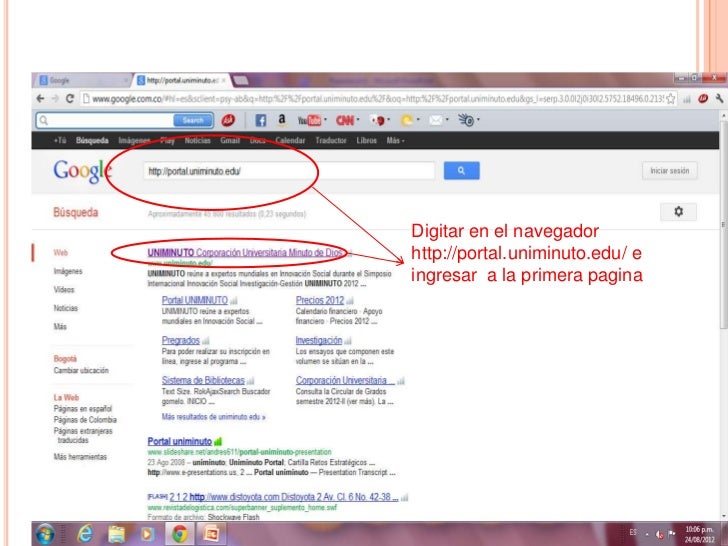Open the Google search settings gear
The width and height of the screenshot is (728, 546).
678,212
